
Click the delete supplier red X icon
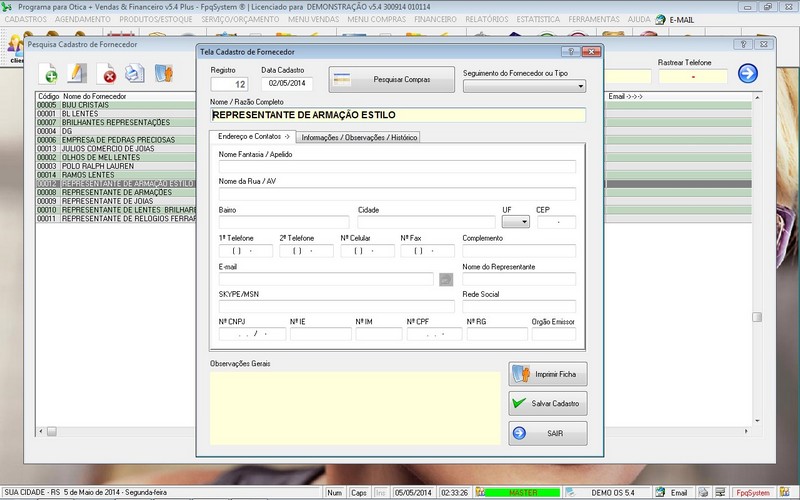coord(106,73)
